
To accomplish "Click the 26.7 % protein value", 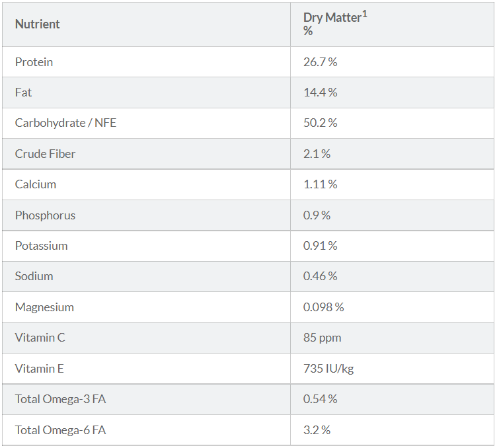I will click(x=320, y=62).
